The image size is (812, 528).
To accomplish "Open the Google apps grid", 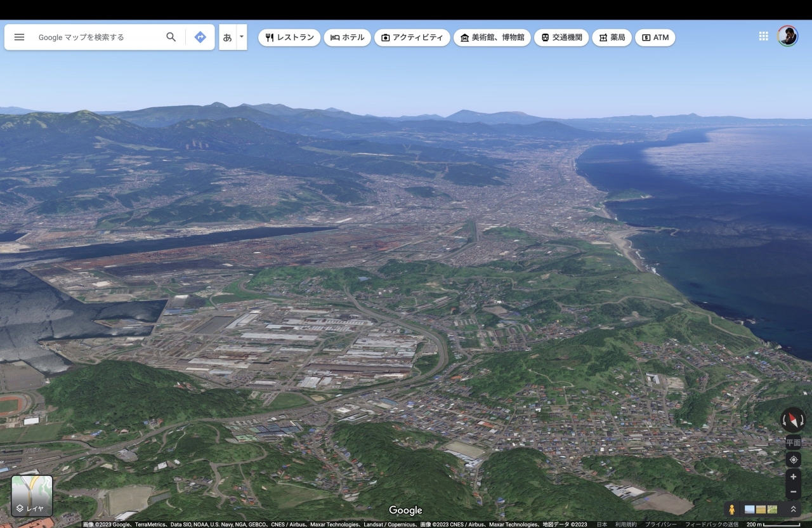I will pos(764,36).
